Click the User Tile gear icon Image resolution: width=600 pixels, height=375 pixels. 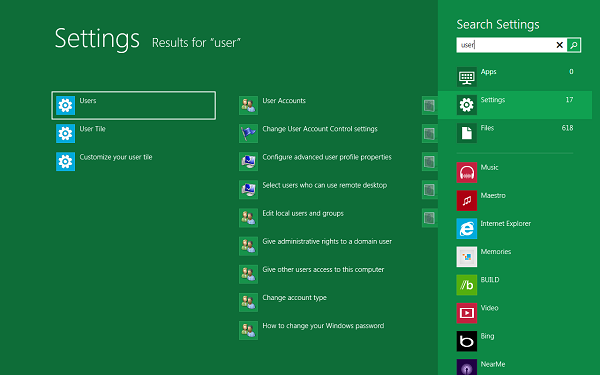[65, 133]
